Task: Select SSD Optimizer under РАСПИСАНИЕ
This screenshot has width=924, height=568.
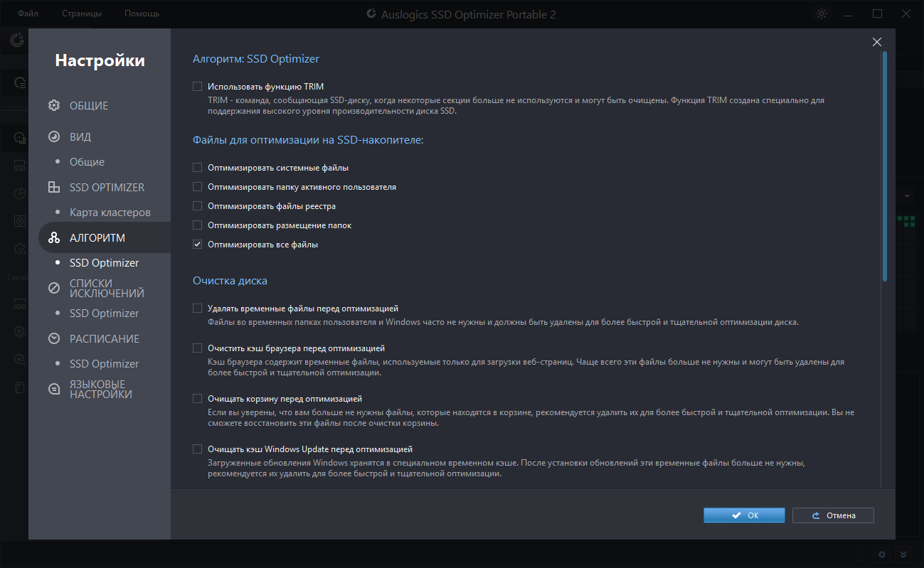Action: tap(104, 364)
